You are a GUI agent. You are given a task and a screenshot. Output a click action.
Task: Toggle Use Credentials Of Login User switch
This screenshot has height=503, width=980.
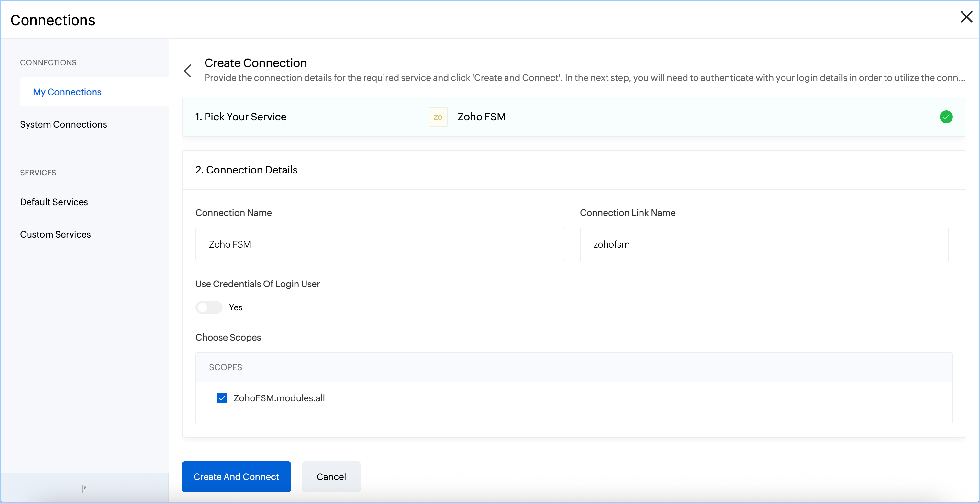point(209,307)
